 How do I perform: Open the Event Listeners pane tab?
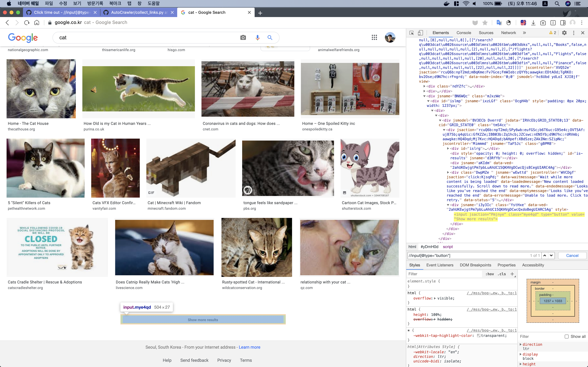tap(440, 265)
